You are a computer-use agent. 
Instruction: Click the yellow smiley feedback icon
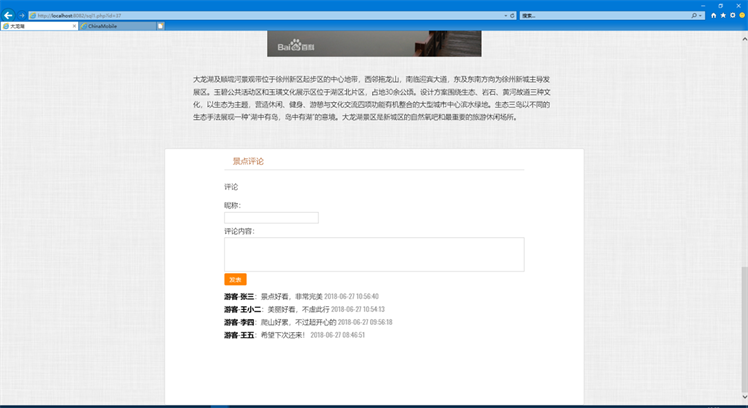741,16
